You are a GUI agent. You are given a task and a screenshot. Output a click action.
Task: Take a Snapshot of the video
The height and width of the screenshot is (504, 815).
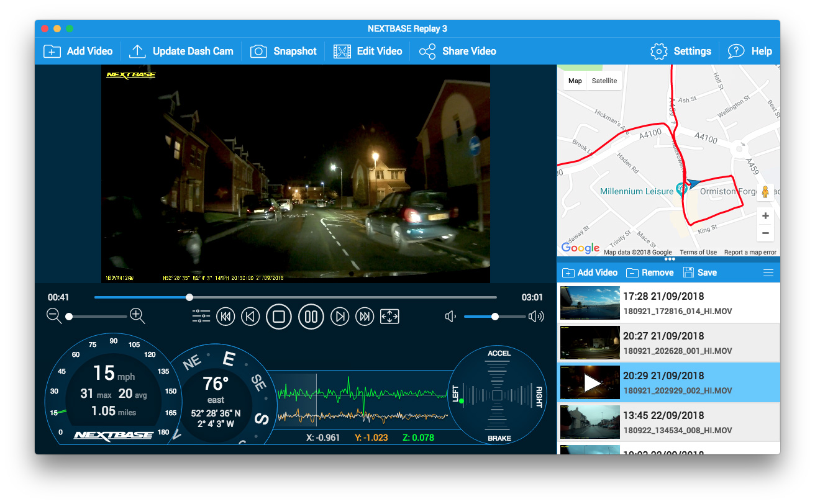[284, 52]
